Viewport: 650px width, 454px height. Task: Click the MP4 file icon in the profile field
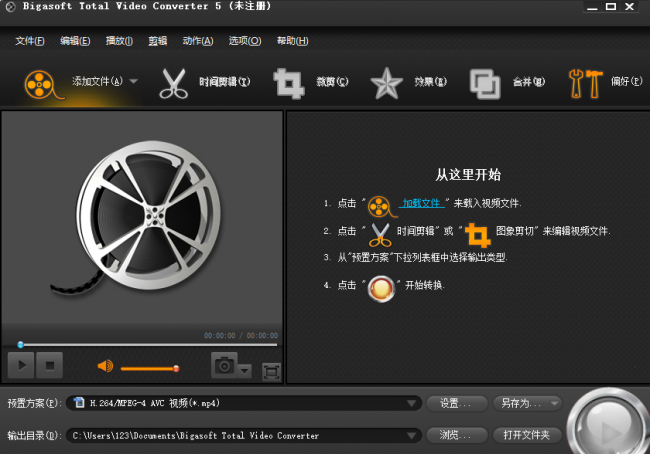click(79, 402)
